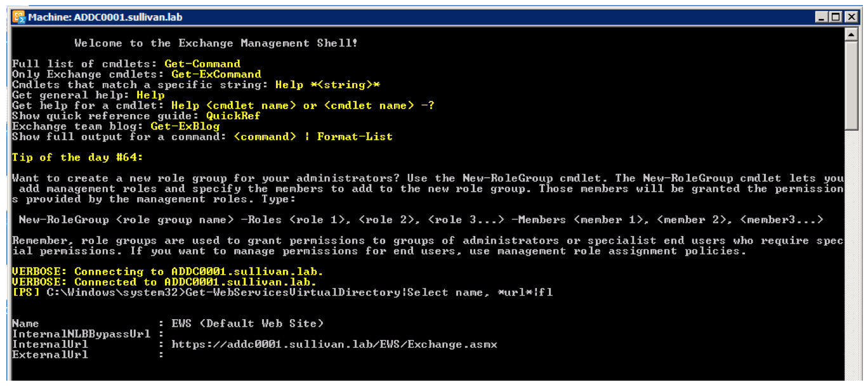868x387 pixels.
Task: Click the 'Tip of the day #64' heading
Action: point(78,157)
